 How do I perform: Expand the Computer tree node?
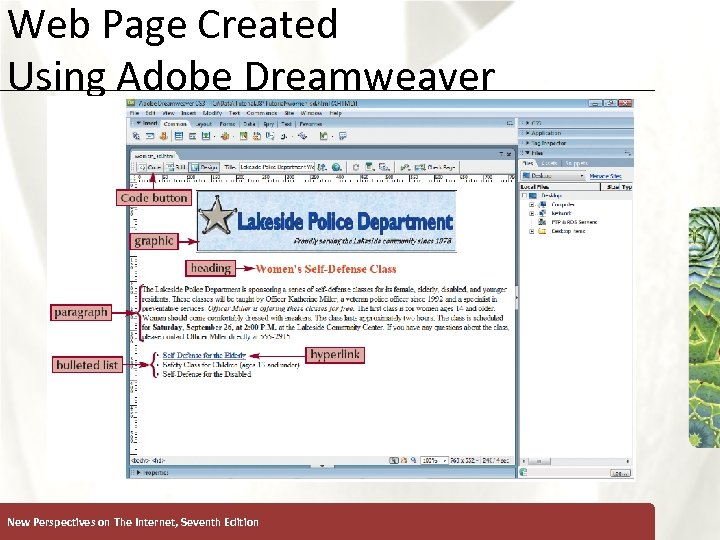pyautogui.click(x=532, y=204)
